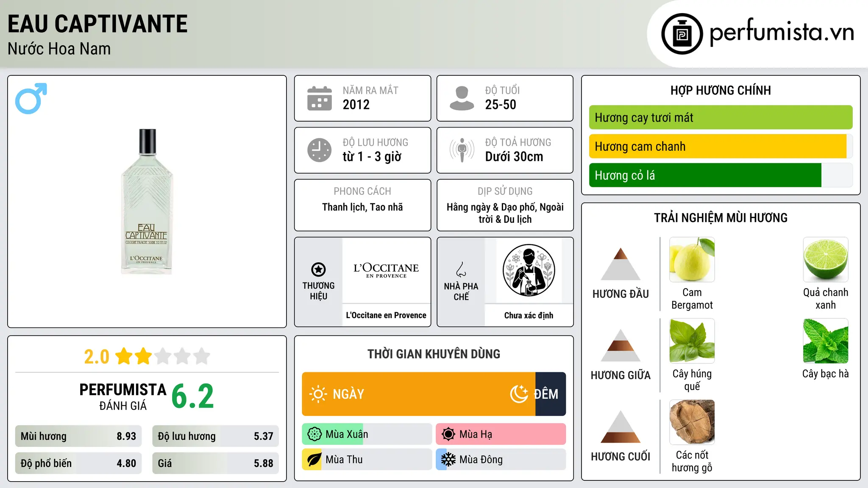Click the green Hương cay tươi mát bar

(721, 117)
